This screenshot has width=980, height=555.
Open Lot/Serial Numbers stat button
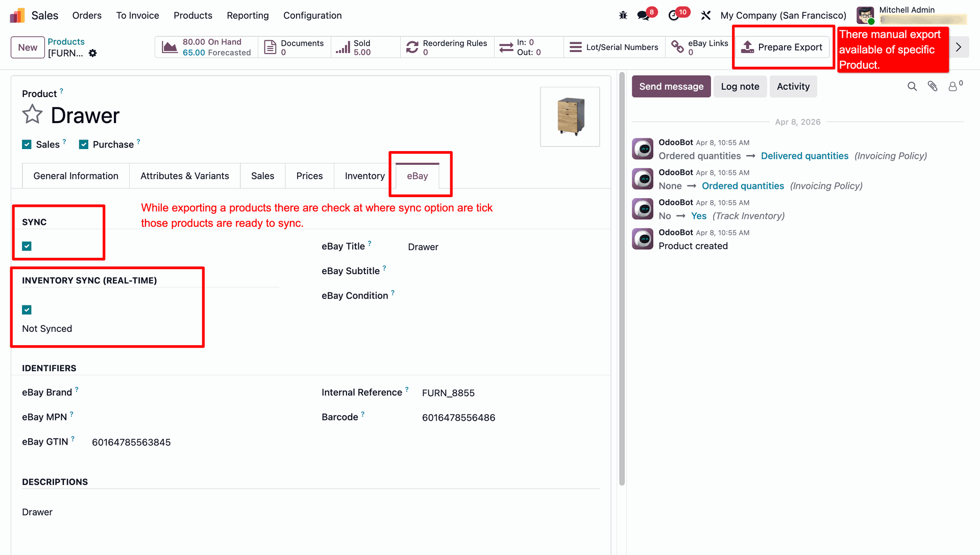[x=615, y=47]
